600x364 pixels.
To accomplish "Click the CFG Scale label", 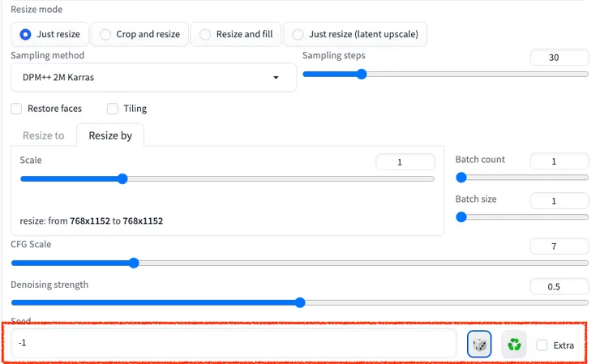I will 31,244.
